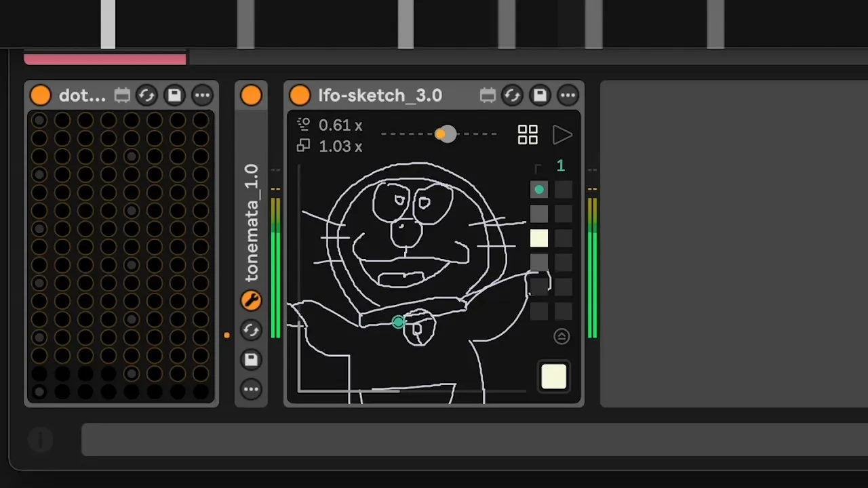Save the lfo-sketch_3.0 preset with the disk icon

[x=540, y=96]
